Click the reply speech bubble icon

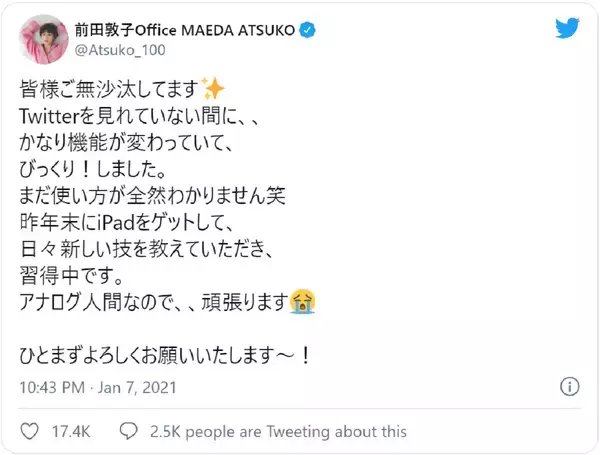coord(128,431)
